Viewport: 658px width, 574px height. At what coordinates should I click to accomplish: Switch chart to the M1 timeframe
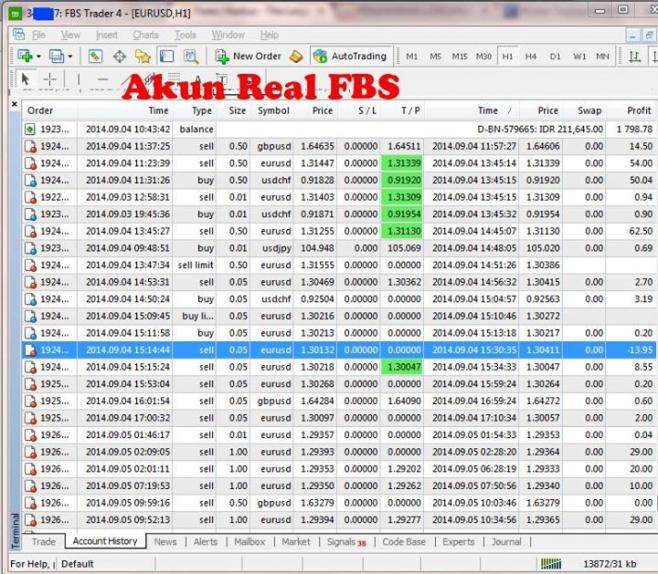click(x=412, y=56)
